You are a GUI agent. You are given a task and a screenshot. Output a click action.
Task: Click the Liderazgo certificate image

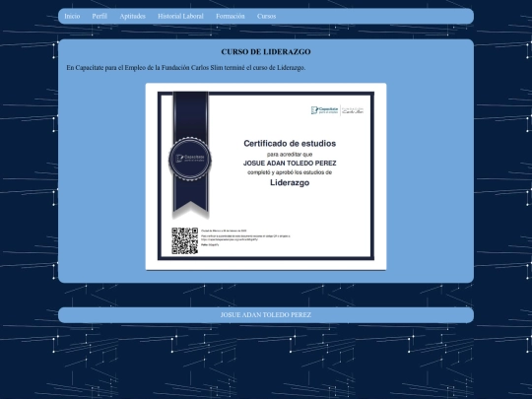[266, 176]
